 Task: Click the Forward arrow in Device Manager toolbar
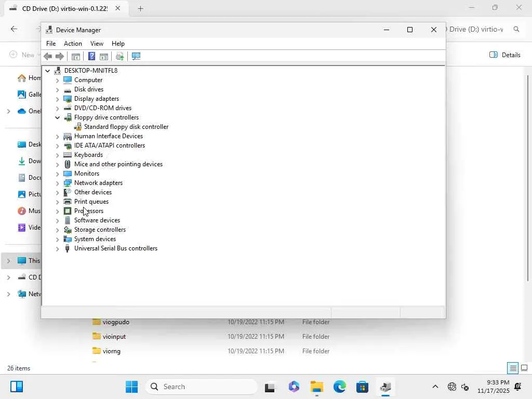[60, 56]
